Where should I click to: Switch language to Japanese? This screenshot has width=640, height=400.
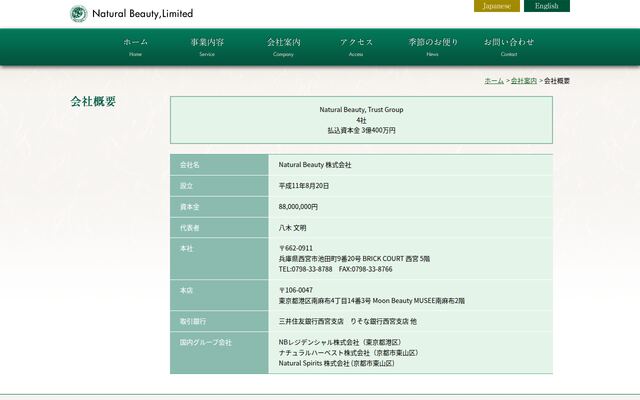(x=497, y=6)
